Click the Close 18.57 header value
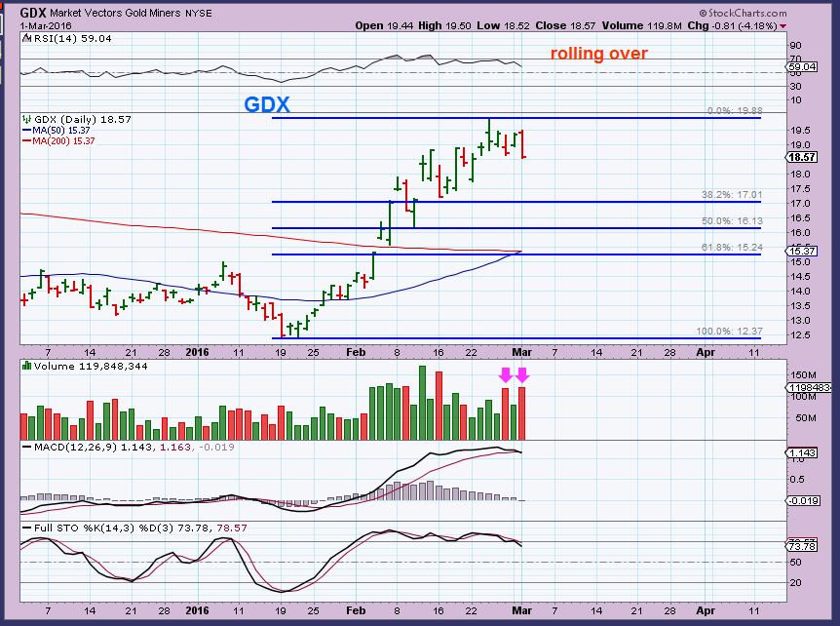840x626 pixels. pyautogui.click(x=564, y=25)
